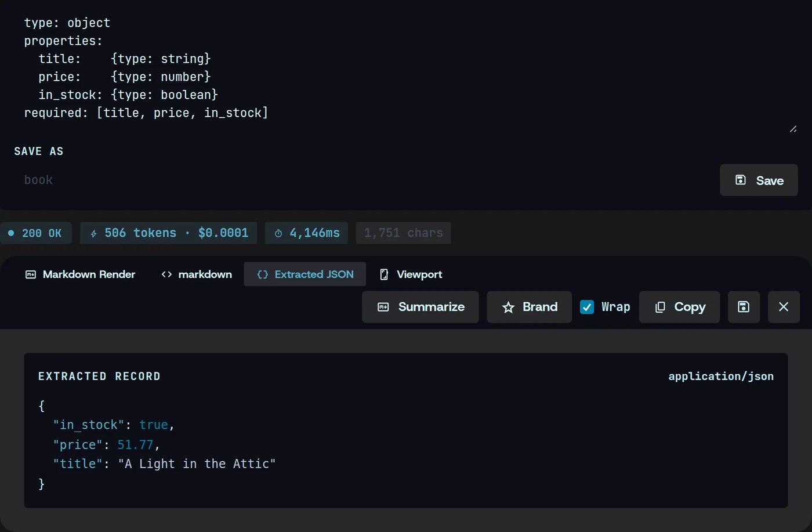Click inside the schema text area
The width and height of the screenshot is (812, 532).
point(406,68)
